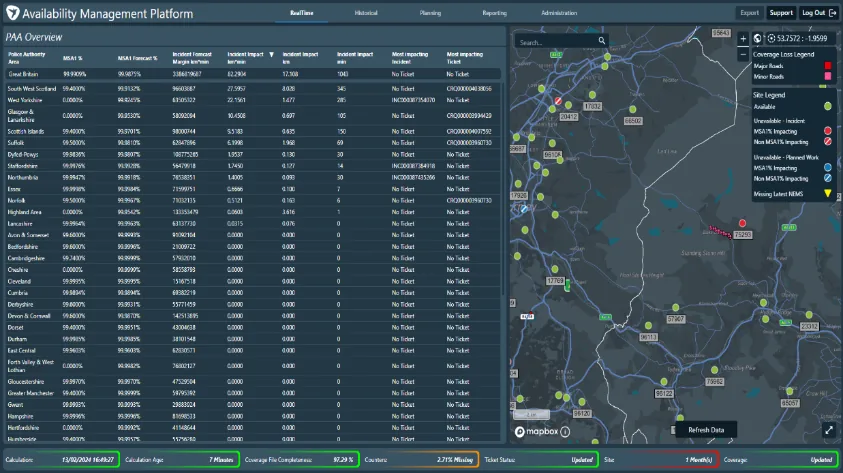This screenshot has width=843, height=473.
Task: Click the Calculation timestamp status box
Action: [61, 460]
